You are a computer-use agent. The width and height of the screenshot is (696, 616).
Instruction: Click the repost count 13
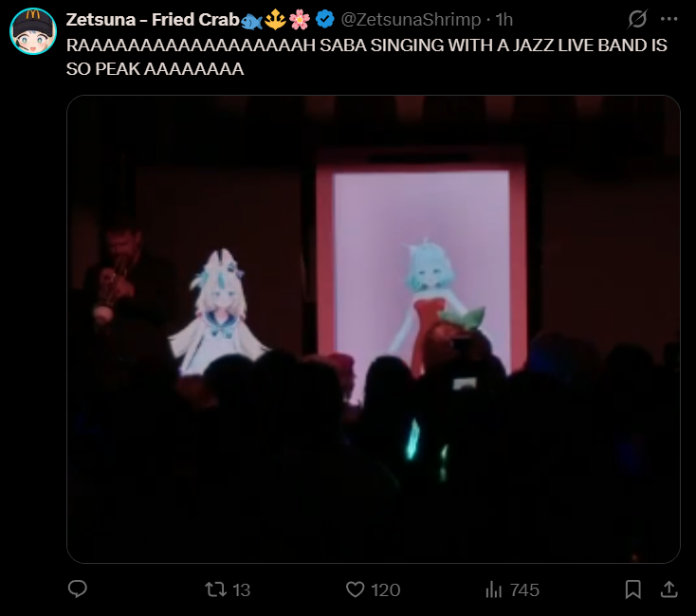pos(242,590)
